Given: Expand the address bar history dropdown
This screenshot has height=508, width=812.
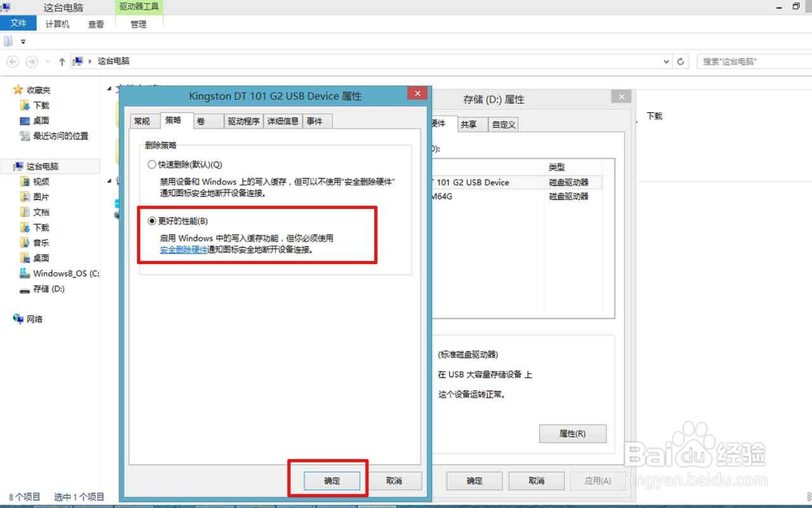Looking at the screenshot, I should (666, 61).
